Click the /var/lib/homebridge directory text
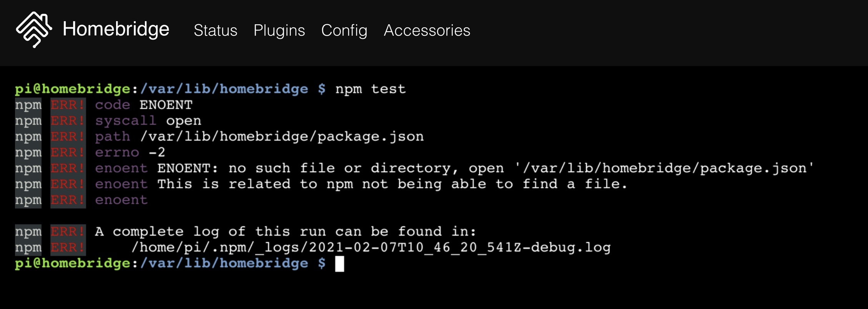This screenshot has height=309, width=868. click(x=224, y=89)
